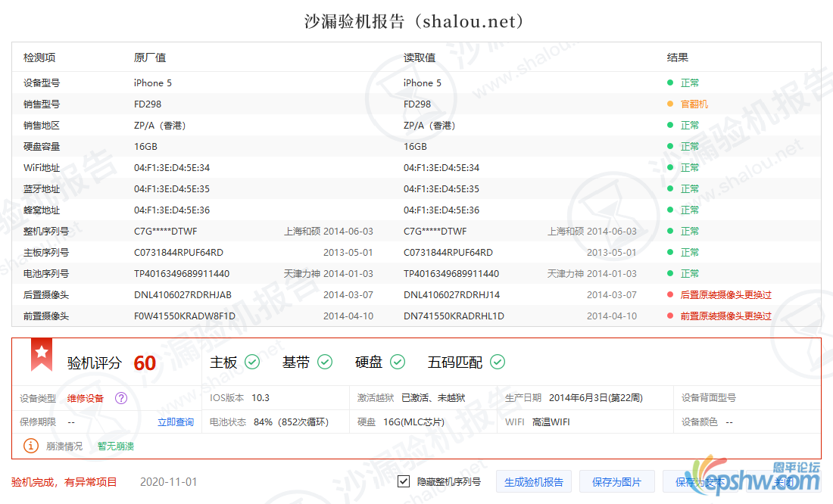Screen dimensions: 833x504
Task: Click the green status dot in 蓝牙地址 row
Action: coord(670,189)
